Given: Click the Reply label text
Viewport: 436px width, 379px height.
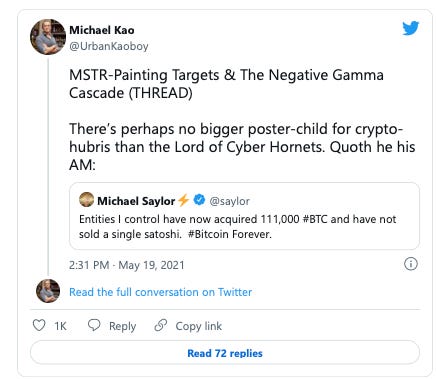Looking at the screenshot, I should pos(122,326).
